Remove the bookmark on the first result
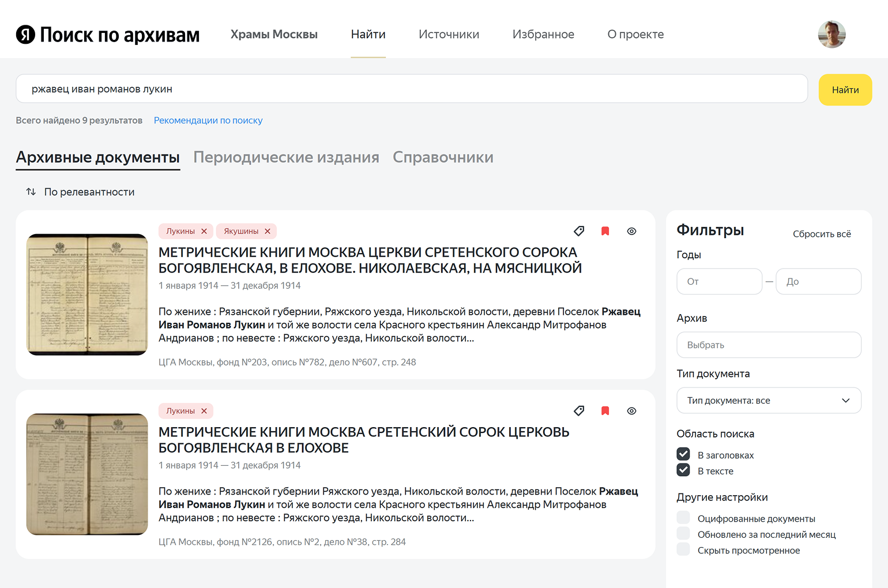 click(x=605, y=231)
